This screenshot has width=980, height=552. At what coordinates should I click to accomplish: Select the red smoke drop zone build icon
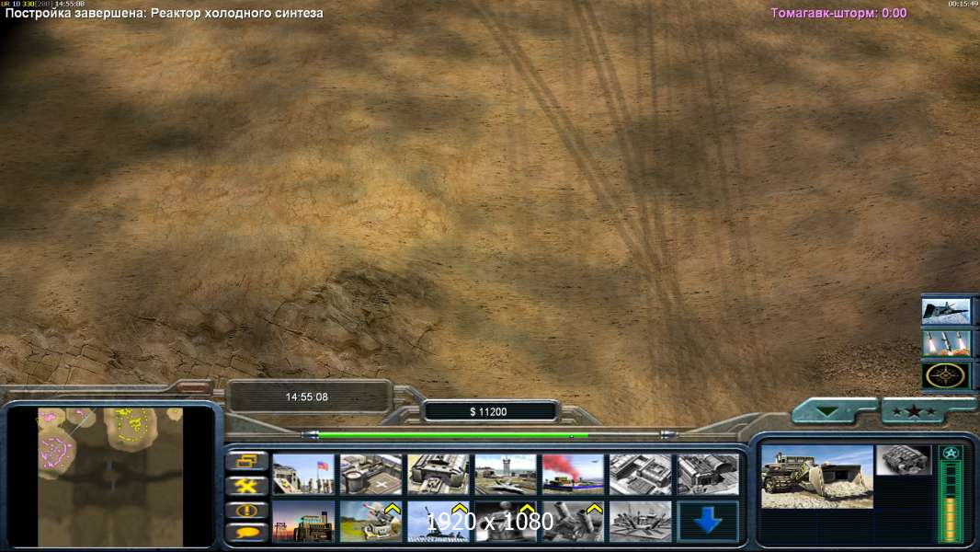[x=573, y=475]
